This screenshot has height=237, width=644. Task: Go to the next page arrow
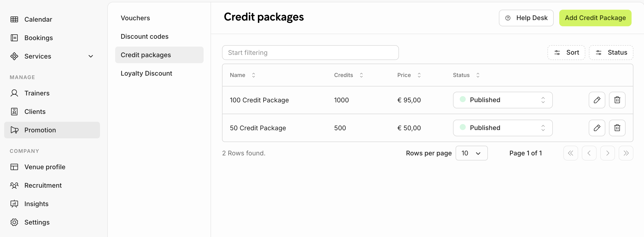[607, 153]
